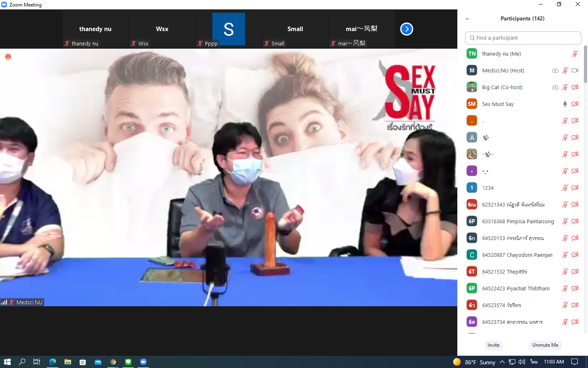Viewport: 588px width, 368px height.
Task: Click the Zoom icon in the taskbar
Action: pyautogui.click(x=143, y=362)
